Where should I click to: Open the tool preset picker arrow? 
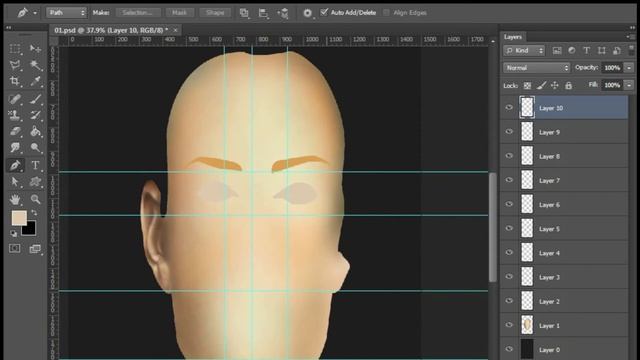(35, 13)
